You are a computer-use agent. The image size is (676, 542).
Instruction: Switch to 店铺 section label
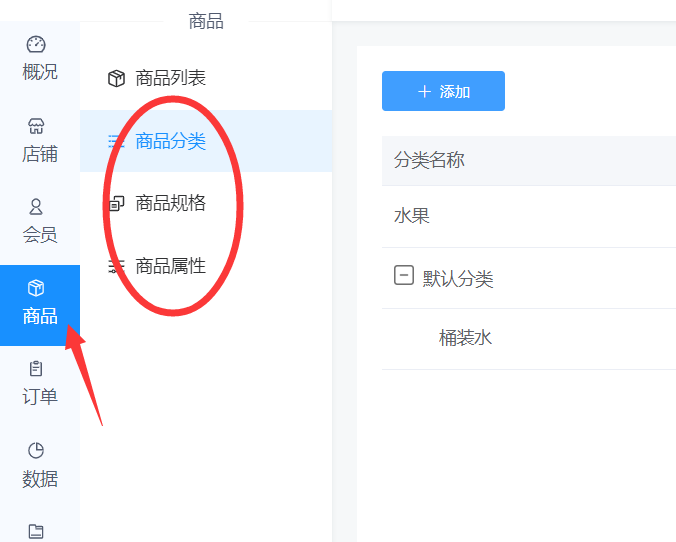[x=40, y=154]
